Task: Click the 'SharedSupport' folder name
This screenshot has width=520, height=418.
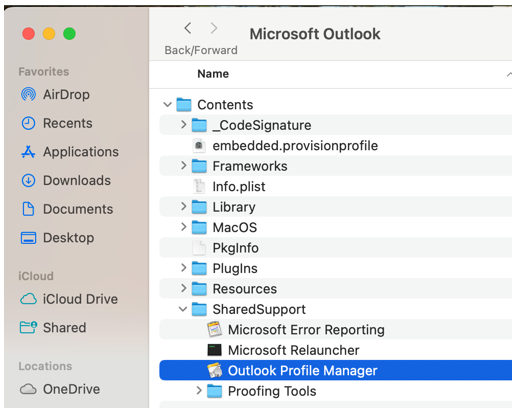Action: click(x=259, y=309)
